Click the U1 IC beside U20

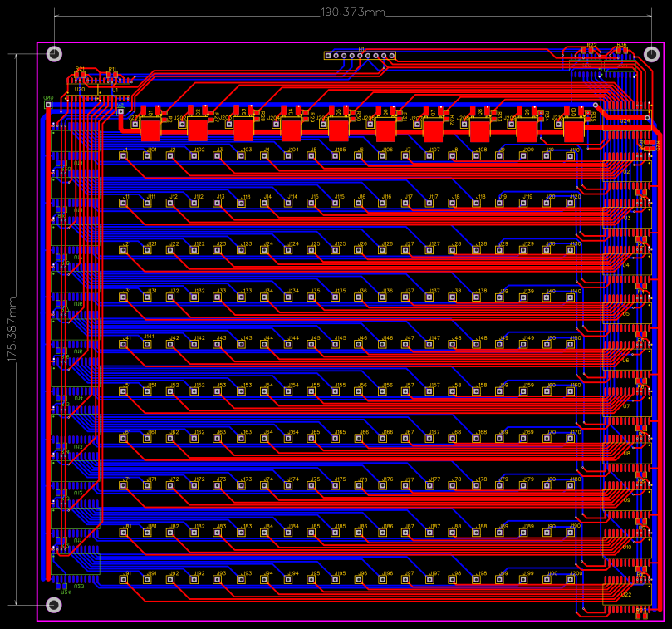coord(115,89)
